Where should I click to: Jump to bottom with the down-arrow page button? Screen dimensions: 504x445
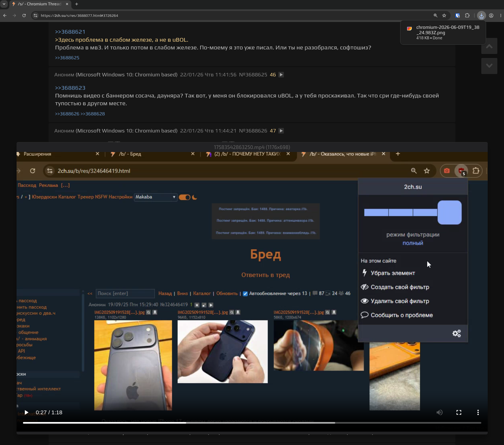pos(489,66)
